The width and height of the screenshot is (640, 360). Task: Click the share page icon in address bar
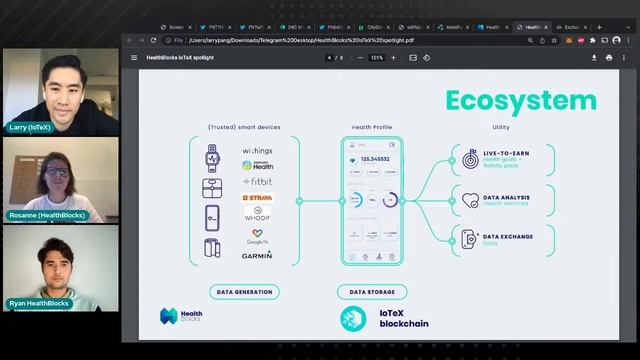pyautogui.click(x=542, y=40)
